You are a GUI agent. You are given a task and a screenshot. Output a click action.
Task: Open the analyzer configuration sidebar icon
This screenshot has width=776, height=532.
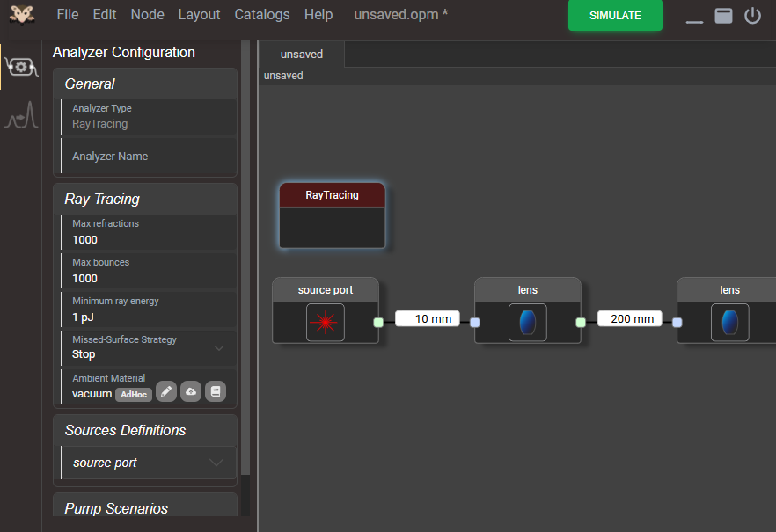pyautogui.click(x=21, y=67)
